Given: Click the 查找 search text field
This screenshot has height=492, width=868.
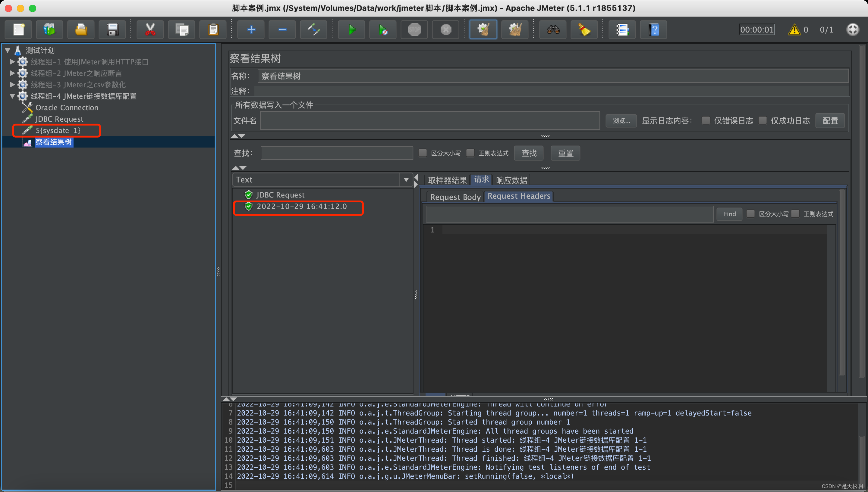Looking at the screenshot, I should [337, 153].
